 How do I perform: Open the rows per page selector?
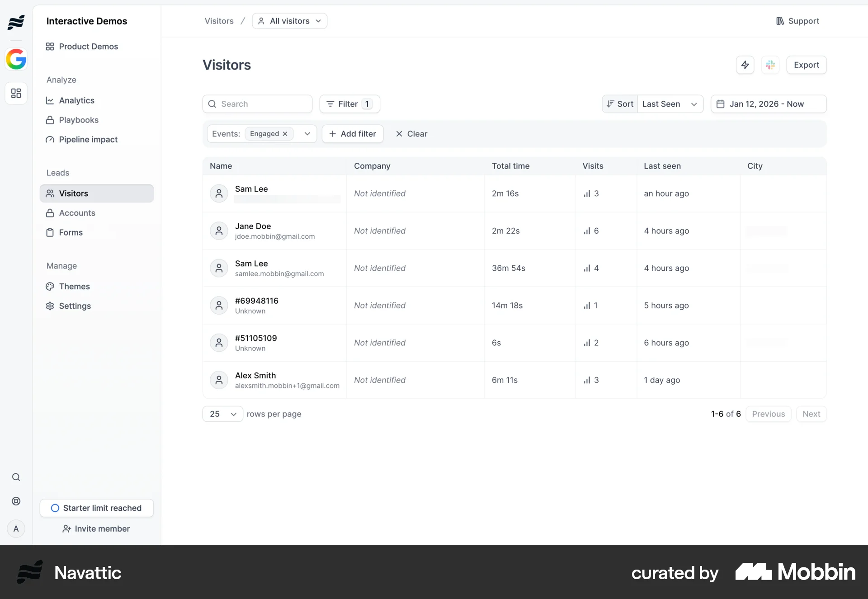222,414
